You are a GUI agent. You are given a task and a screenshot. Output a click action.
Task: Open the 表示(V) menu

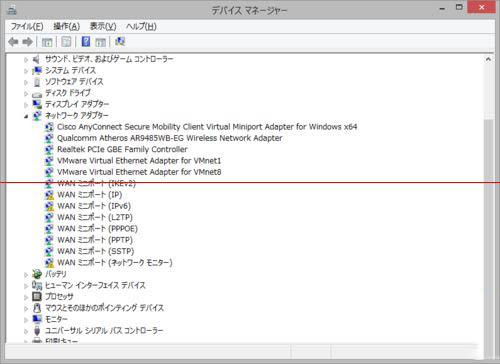tap(103, 26)
